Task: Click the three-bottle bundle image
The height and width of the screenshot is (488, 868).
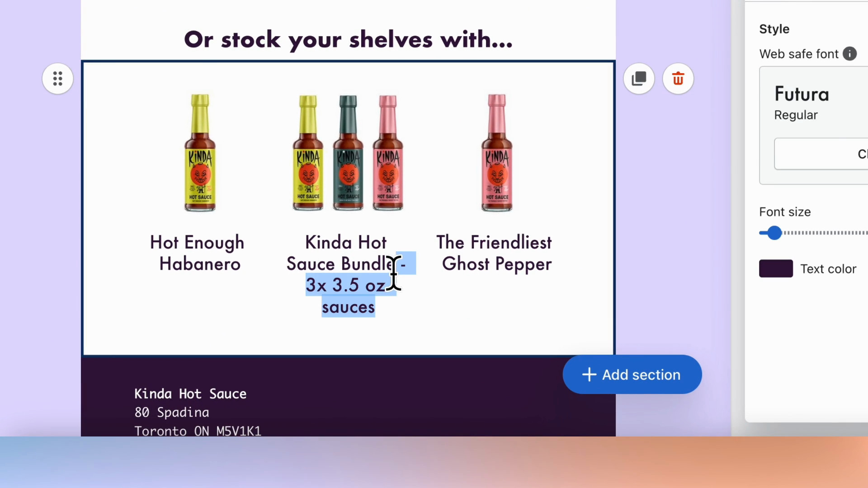Action: [348, 153]
